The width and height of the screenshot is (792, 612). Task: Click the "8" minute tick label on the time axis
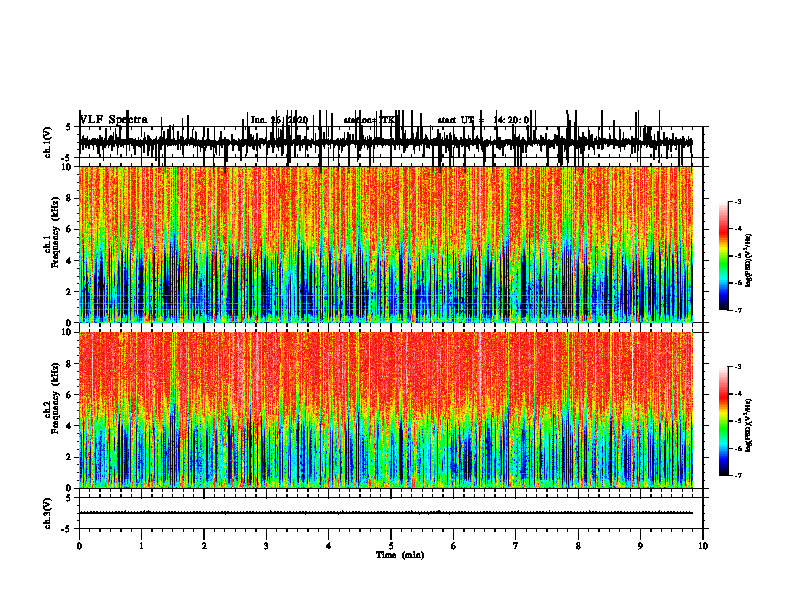(578, 546)
